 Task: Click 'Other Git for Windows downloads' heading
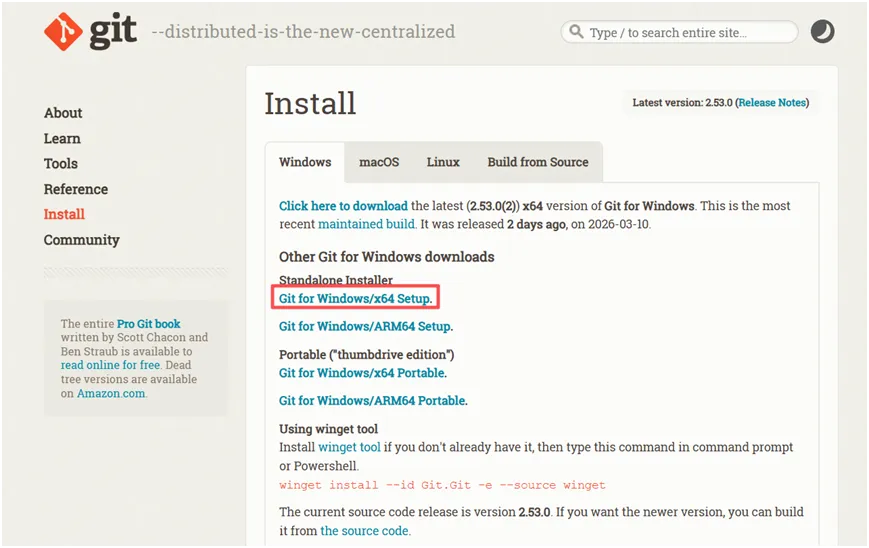click(386, 257)
